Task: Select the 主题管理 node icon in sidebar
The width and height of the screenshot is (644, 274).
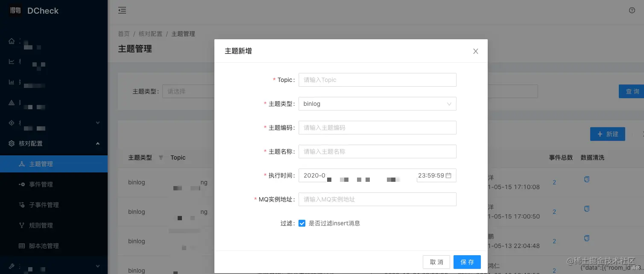Action: pyautogui.click(x=21, y=164)
